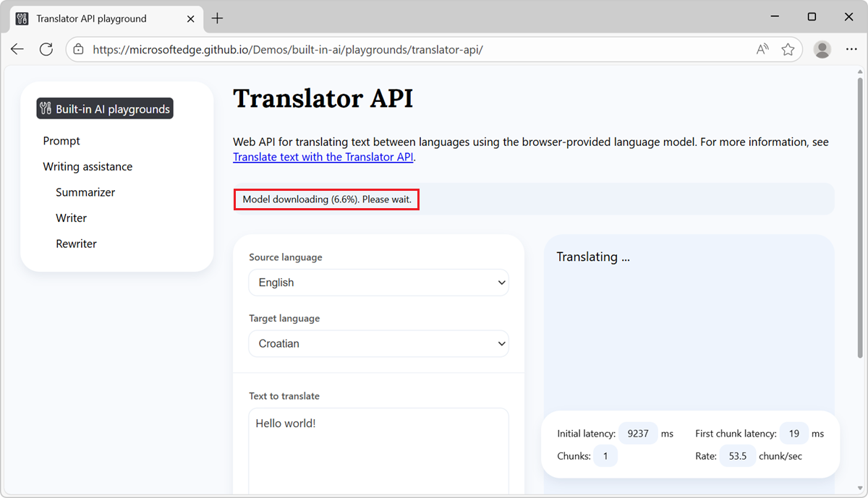Open the browser profile avatar

[822, 49]
